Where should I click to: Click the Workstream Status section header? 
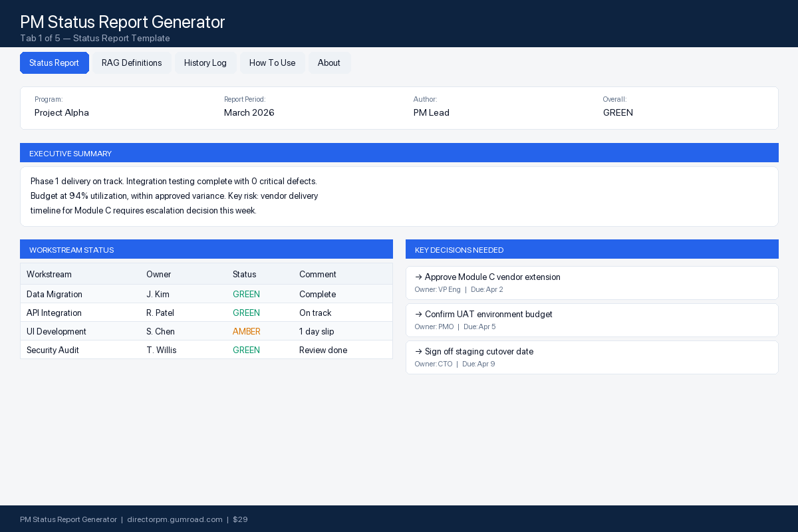click(206, 249)
